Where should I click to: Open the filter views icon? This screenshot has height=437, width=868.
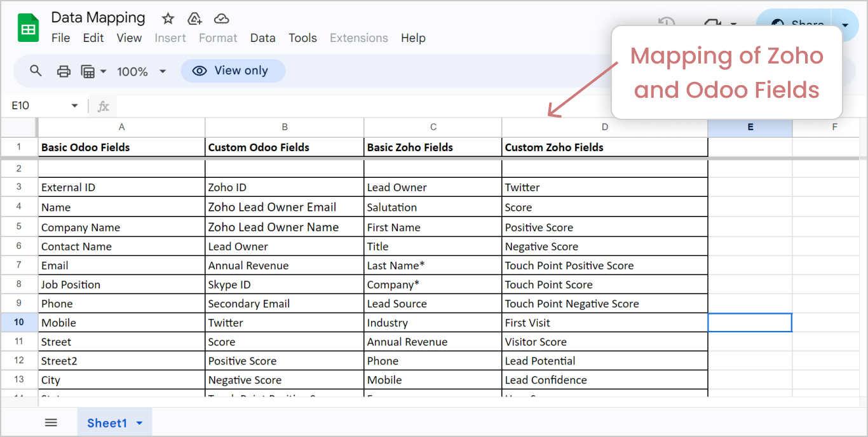(90, 71)
